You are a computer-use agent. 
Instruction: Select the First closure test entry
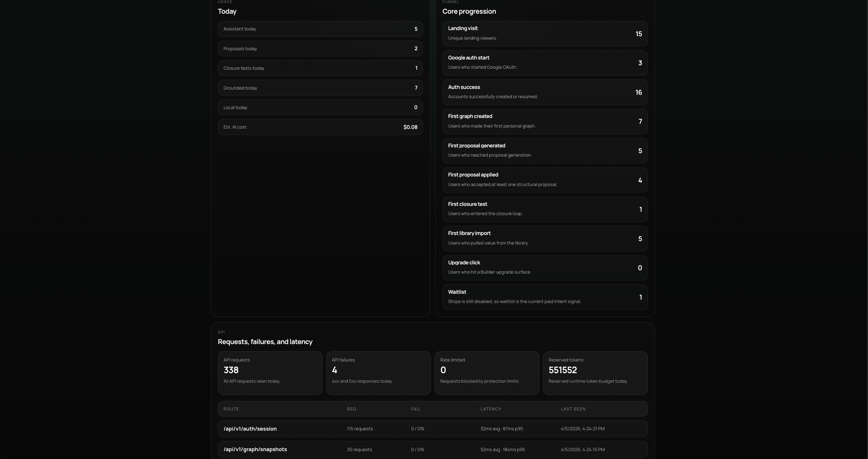(x=544, y=209)
